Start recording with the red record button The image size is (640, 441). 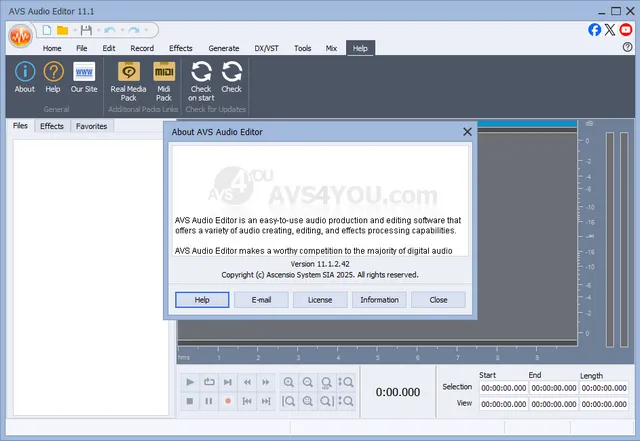(228, 401)
